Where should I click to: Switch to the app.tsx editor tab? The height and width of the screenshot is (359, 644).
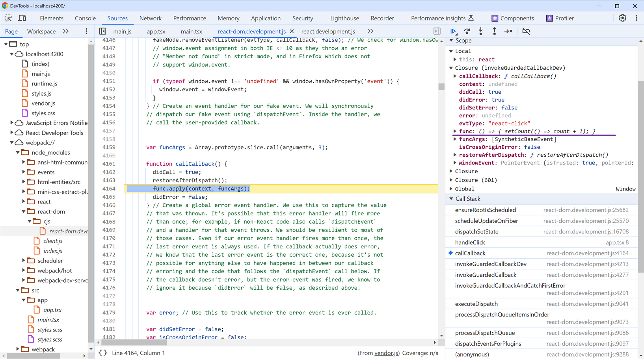156,31
